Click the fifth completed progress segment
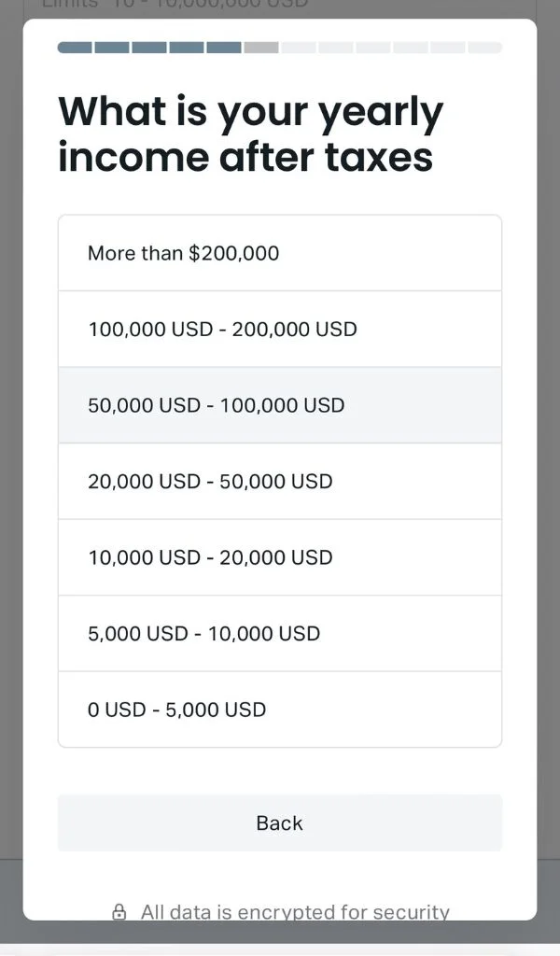Screen dimensions: 560x956 coord(224,48)
